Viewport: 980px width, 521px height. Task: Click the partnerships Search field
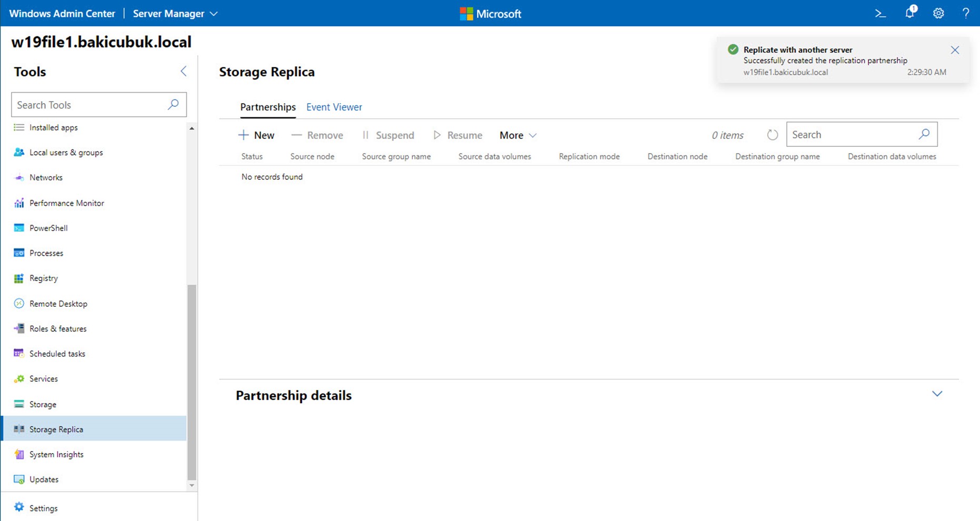click(x=862, y=134)
